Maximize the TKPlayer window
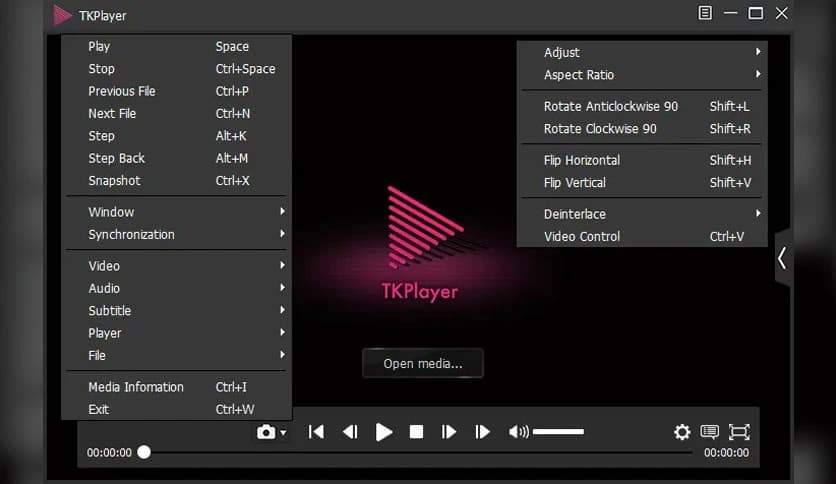The width and height of the screenshot is (836, 484). [755, 13]
